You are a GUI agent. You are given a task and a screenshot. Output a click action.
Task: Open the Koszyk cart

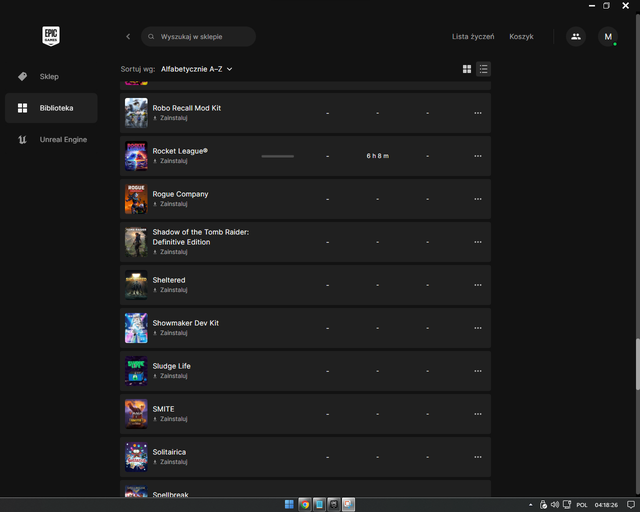click(x=521, y=37)
